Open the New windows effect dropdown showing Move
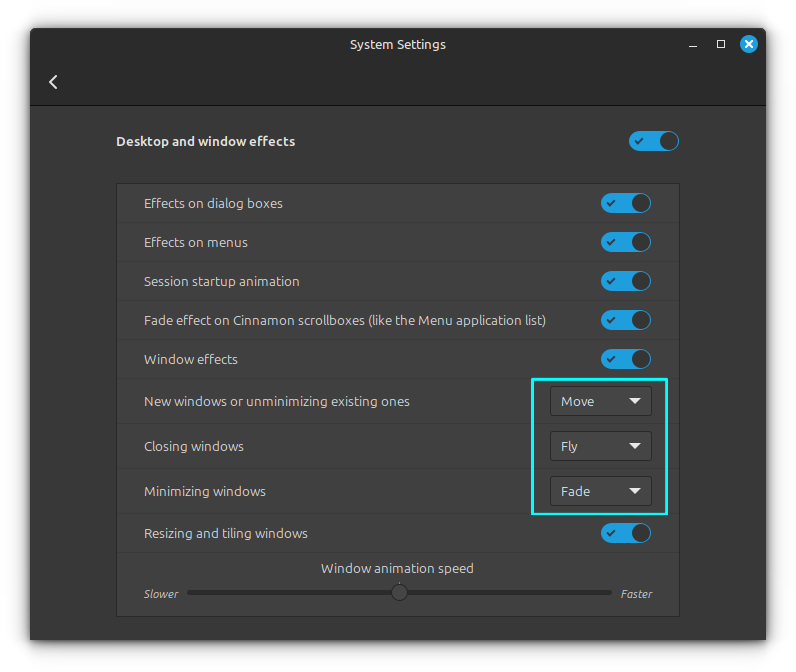The height and width of the screenshot is (672, 796). coord(600,401)
